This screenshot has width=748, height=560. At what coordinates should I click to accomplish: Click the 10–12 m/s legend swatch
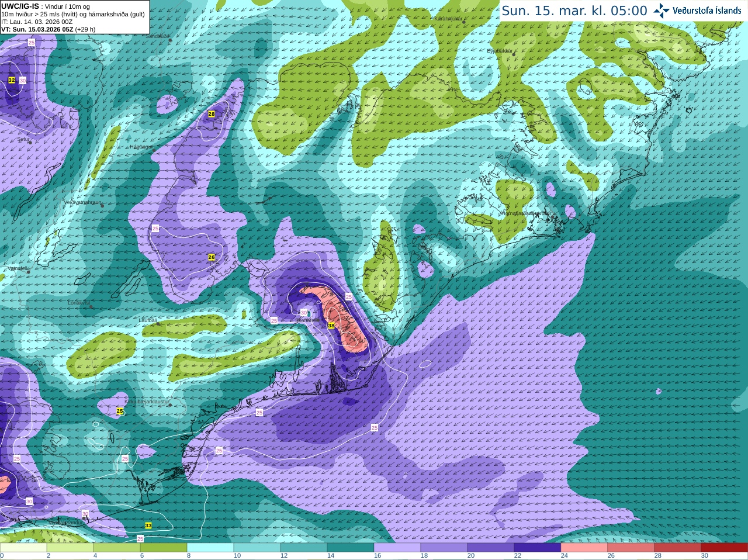coord(257,548)
